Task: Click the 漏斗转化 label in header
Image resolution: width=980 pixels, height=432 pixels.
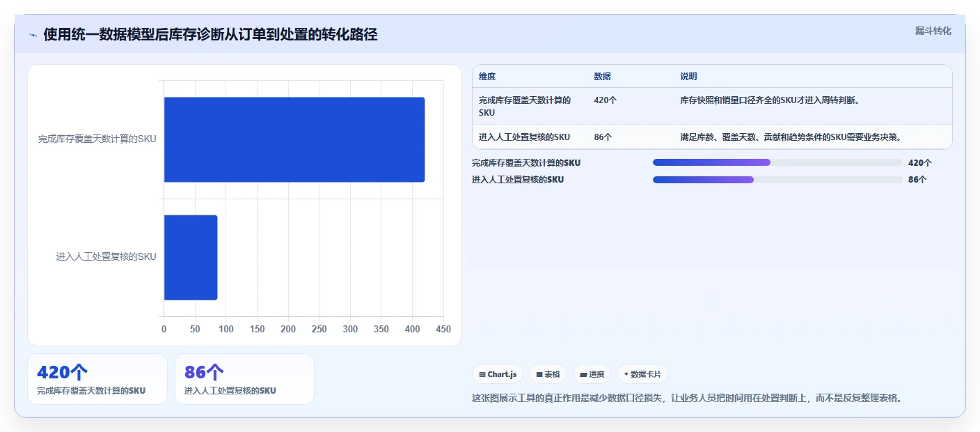Action: point(933,31)
